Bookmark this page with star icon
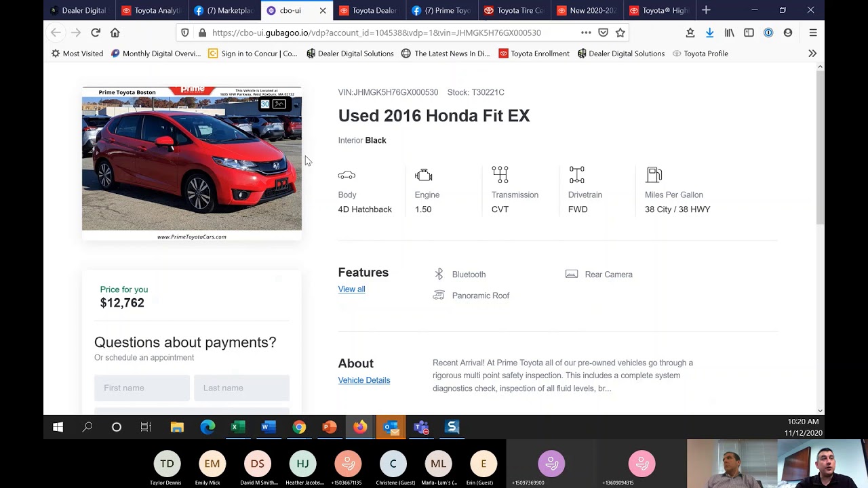Image resolution: width=868 pixels, height=488 pixels. (x=620, y=33)
